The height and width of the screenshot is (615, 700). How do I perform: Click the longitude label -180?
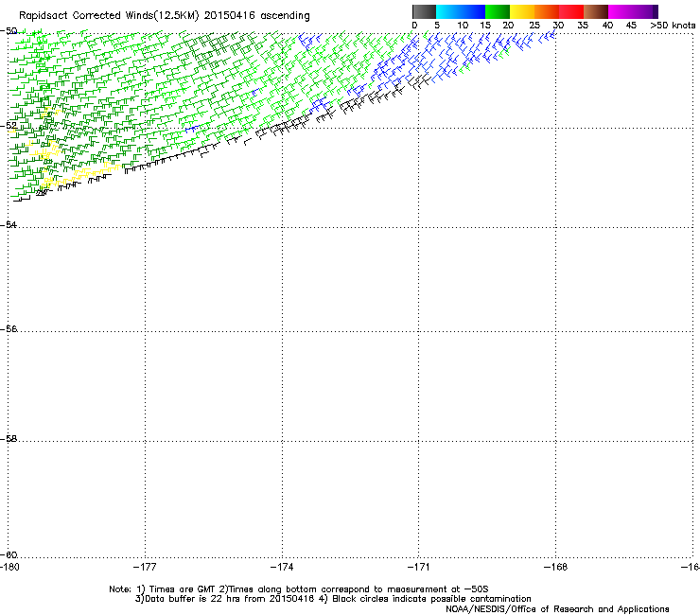click(x=9, y=567)
